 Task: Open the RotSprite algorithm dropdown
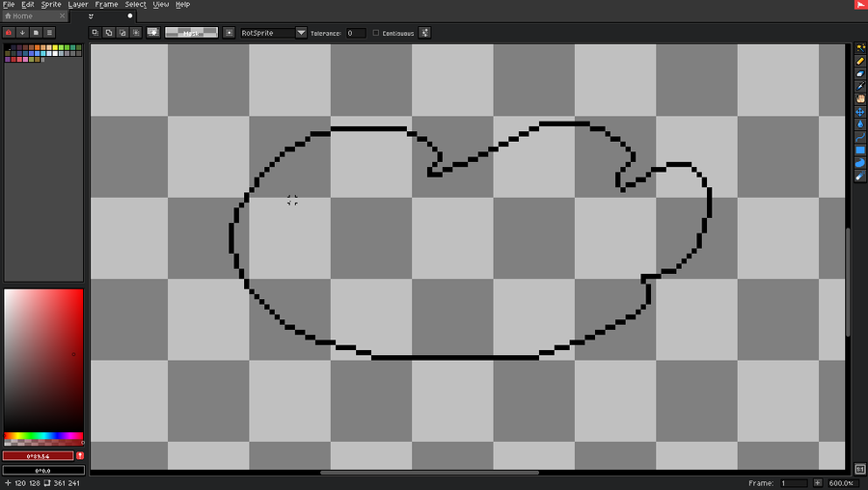point(301,33)
